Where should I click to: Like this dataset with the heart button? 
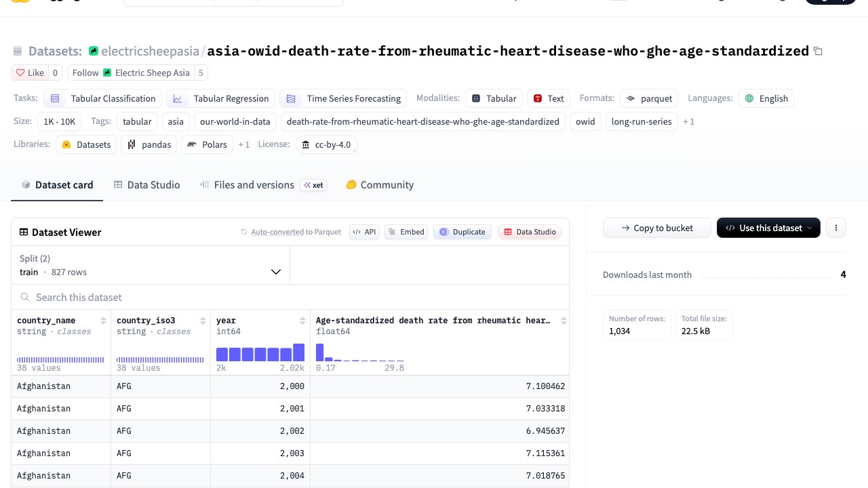pyautogui.click(x=30, y=73)
